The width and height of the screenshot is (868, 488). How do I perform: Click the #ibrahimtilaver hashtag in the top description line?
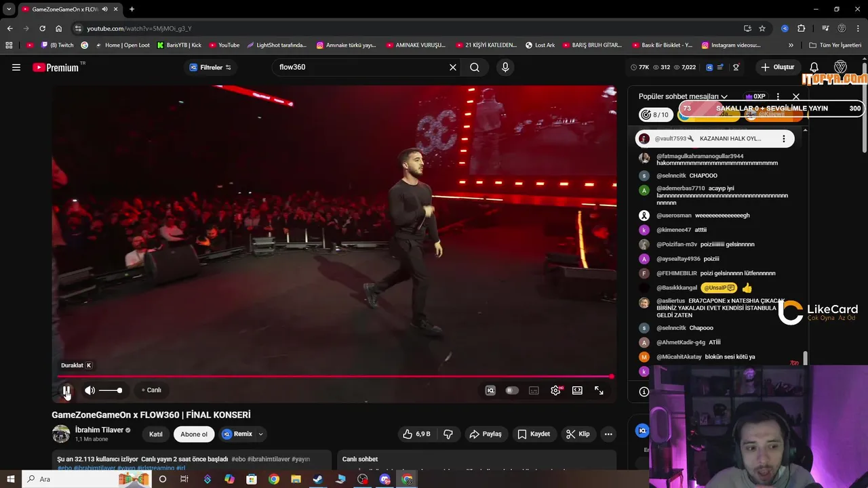pos(269,459)
